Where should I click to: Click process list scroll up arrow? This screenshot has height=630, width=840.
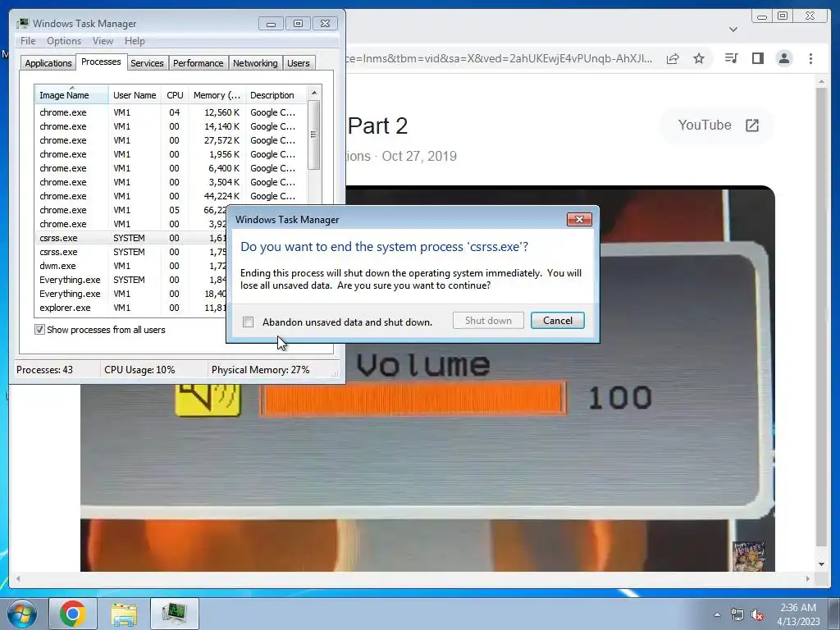pyautogui.click(x=314, y=93)
